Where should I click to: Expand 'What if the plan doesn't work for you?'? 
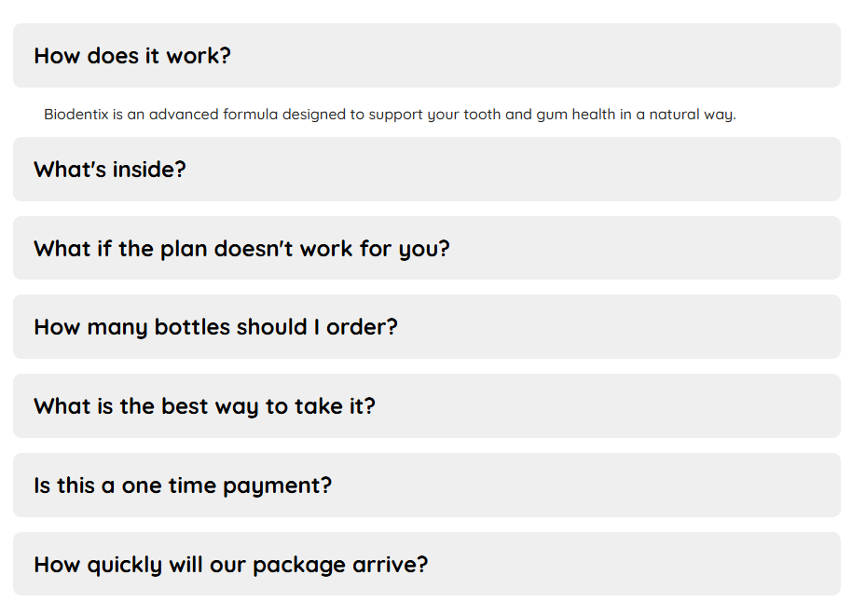click(x=426, y=249)
